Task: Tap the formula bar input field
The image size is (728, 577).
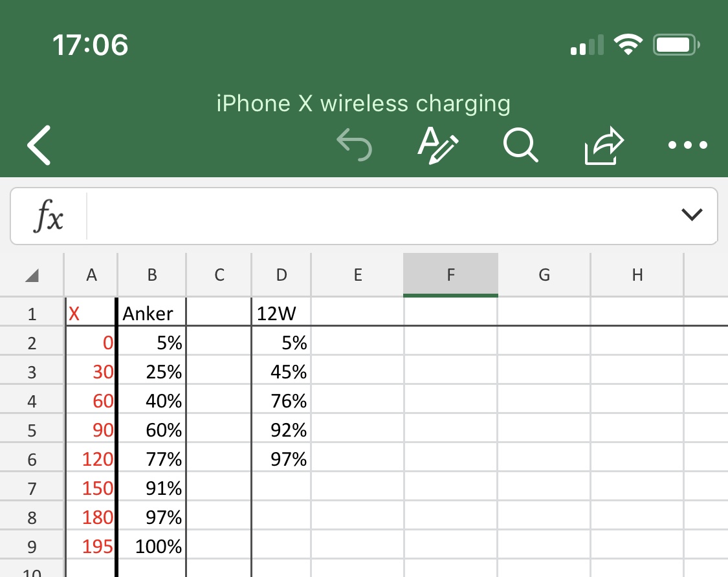Action: pyautogui.click(x=382, y=216)
